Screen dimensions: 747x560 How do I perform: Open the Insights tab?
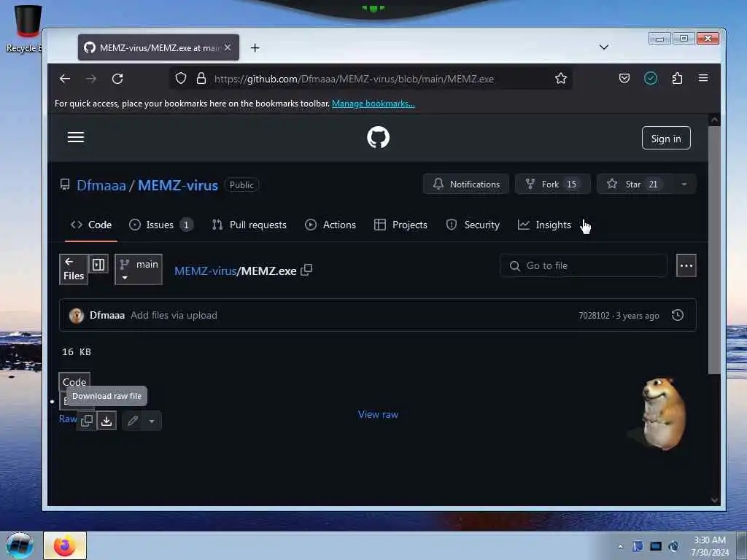[544, 225]
